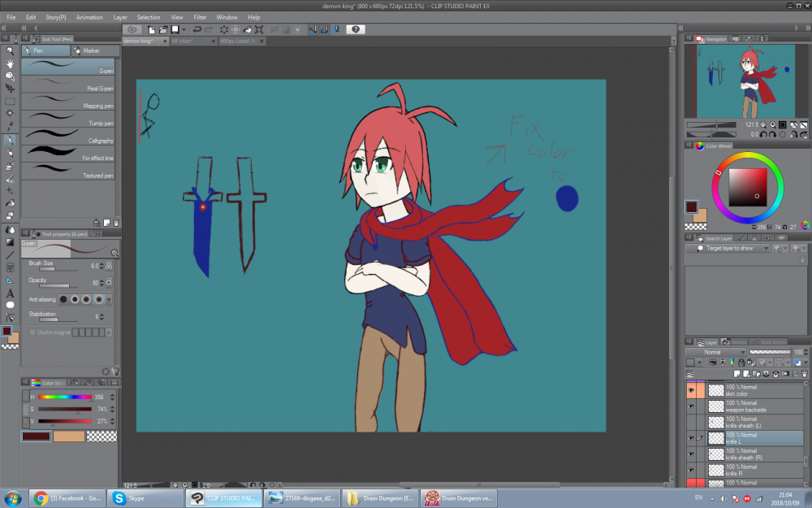Show the knife sheath (L) layer
The image size is (812, 508).
691,423
